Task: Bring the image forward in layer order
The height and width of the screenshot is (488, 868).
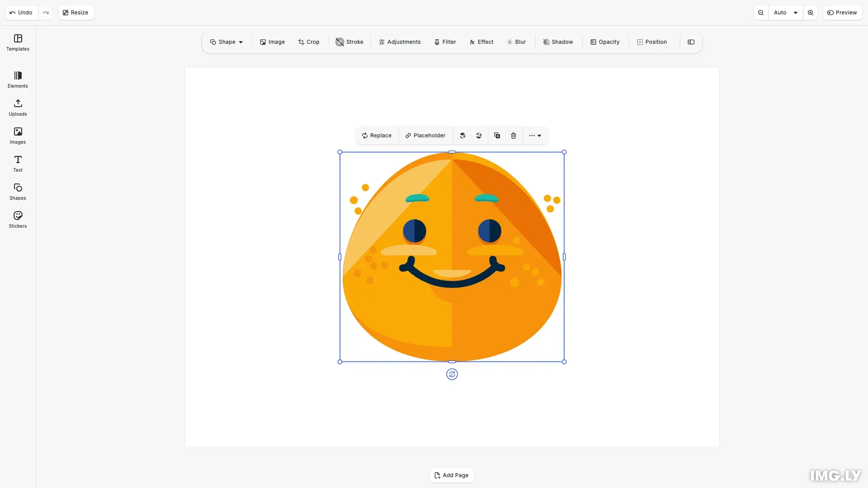Action: point(462,136)
